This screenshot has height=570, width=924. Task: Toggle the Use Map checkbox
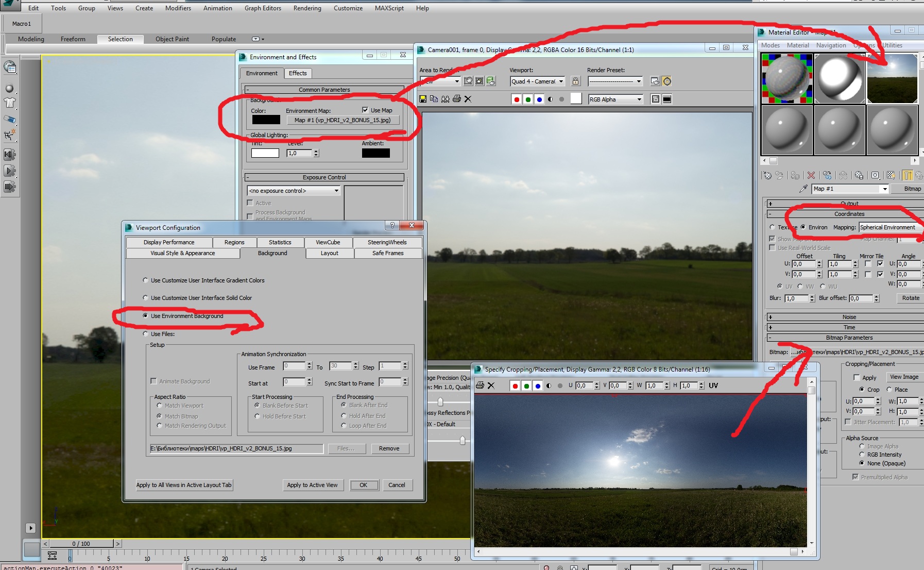click(365, 110)
